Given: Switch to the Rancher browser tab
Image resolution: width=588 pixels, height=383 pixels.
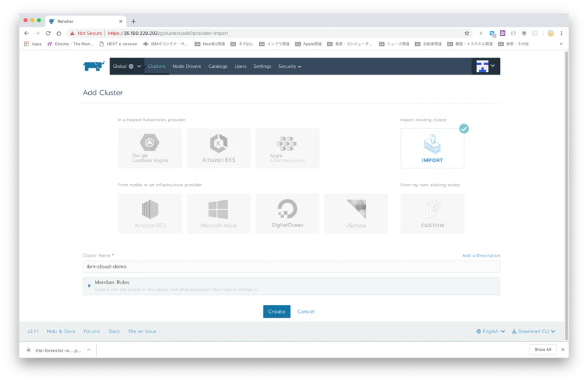Looking at the screenshot, I should click(85, 22).
